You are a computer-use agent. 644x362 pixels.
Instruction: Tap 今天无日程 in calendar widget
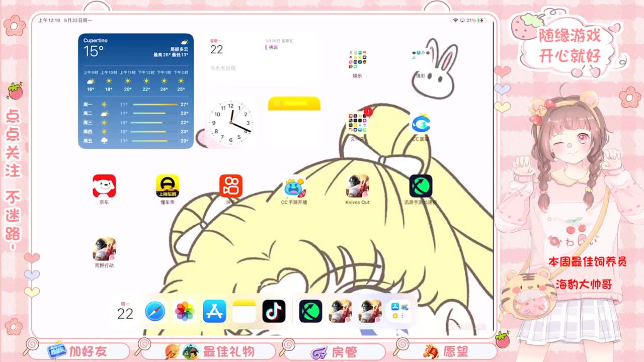click(x=223, y=68)
